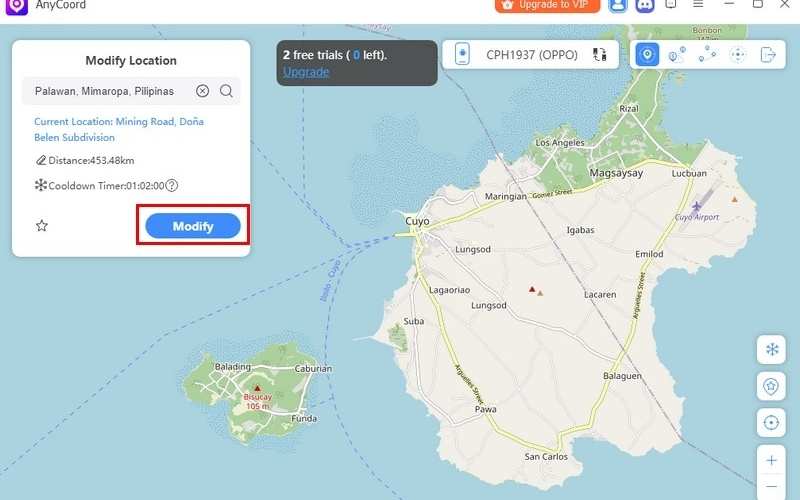800x500 pixels.
Task: Open the hamburger menu in title bar
Action: [x=698, y=5]
